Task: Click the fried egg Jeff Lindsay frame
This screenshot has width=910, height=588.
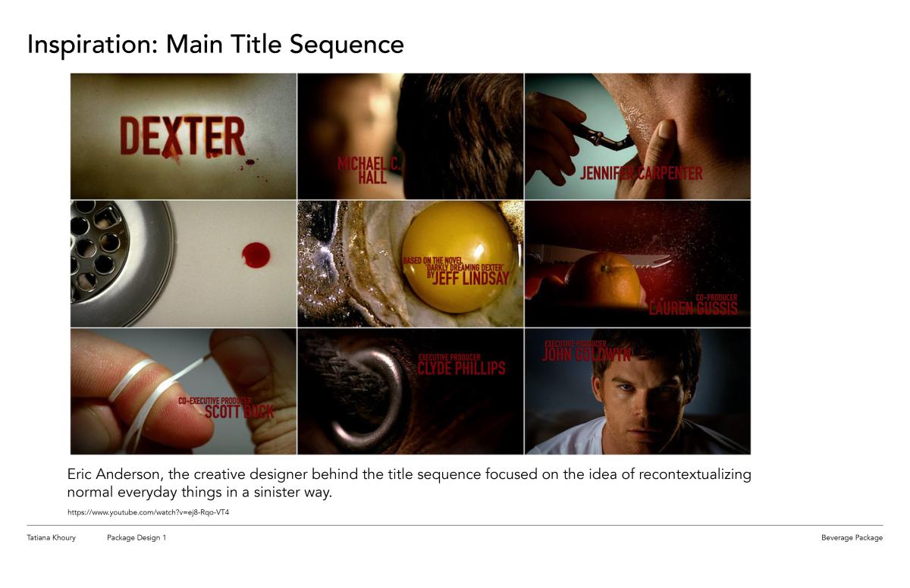Action: coord(410,264)
